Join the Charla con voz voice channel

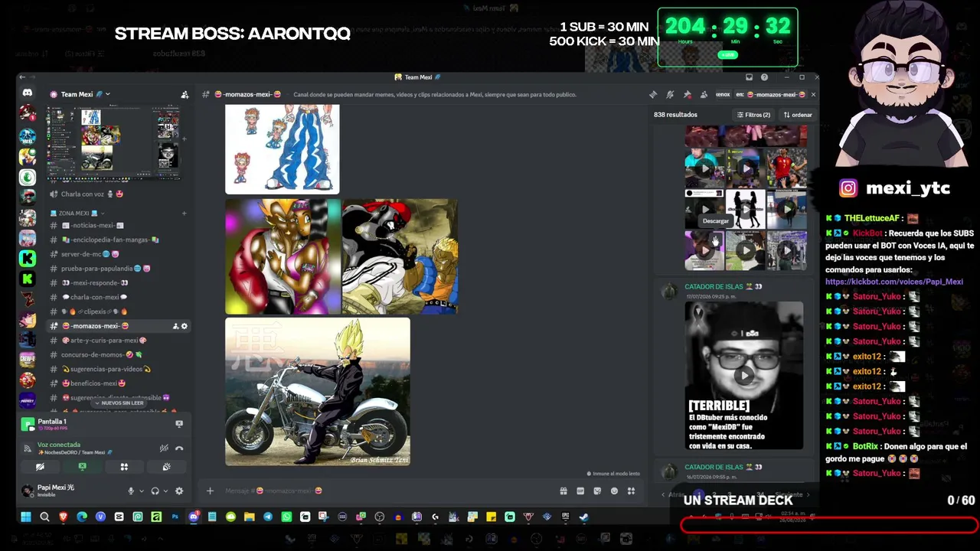coord(92,194)
